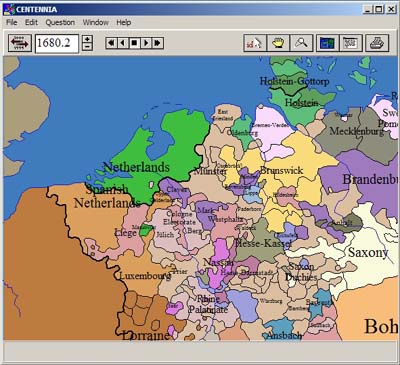This screenshot has width=400, height=365.
Task: Maximize the Centennia window
Action: pyautogui.click(x=379, y=9)
